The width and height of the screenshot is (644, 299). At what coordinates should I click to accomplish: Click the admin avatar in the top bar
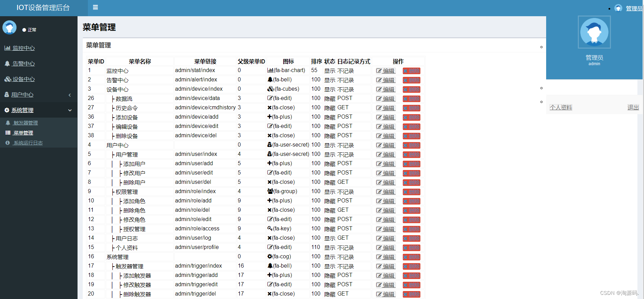618,8
